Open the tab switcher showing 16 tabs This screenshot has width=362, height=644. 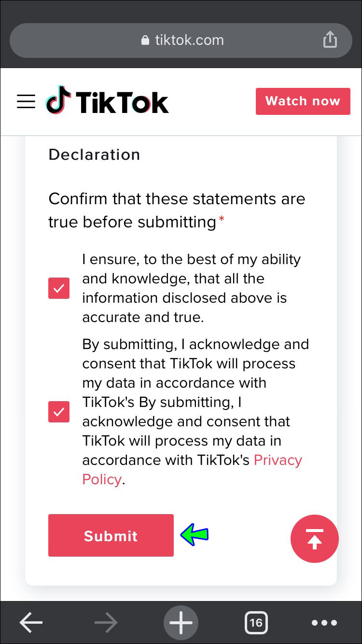click(x=256, y=623)
